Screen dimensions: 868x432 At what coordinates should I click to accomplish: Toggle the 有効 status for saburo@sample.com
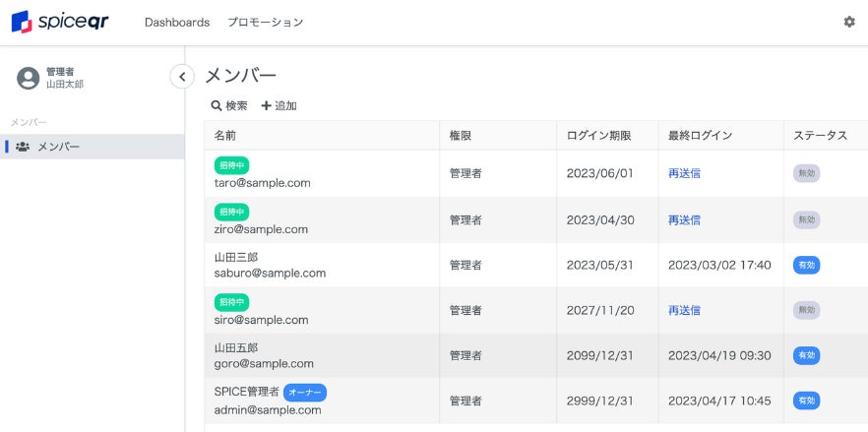pos(806,265)
